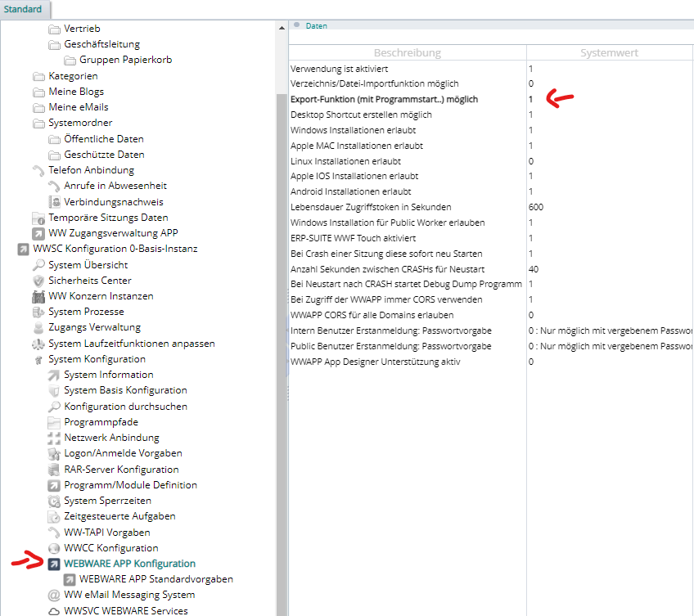Click the WW Konzern Instanzen icon
Image resolution: width=694 pixels, height=616 pixels.
tap(38, 296)
